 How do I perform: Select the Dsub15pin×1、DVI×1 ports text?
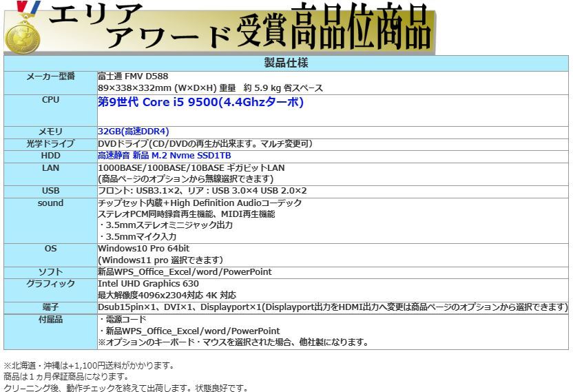pyautogui.click(x=333, y=307)
